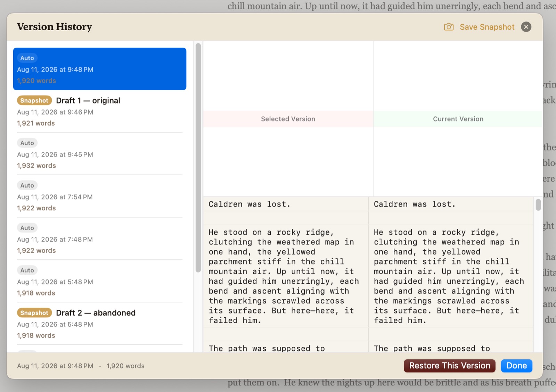Screen dimensions: 556x392
Task: Click the Snapshot badge on Draft 2
Action: click(x=34, y=313)
